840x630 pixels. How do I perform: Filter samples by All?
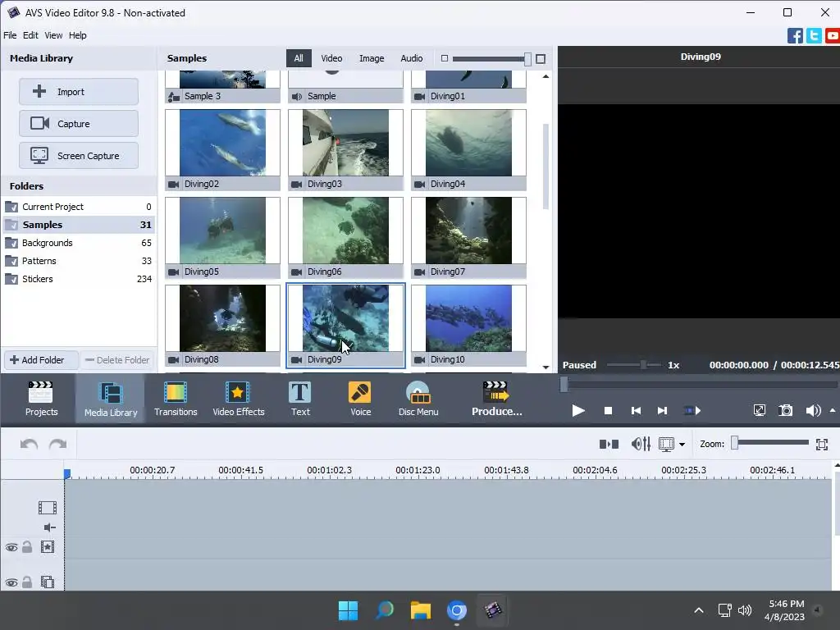click(x=299, y=58)
